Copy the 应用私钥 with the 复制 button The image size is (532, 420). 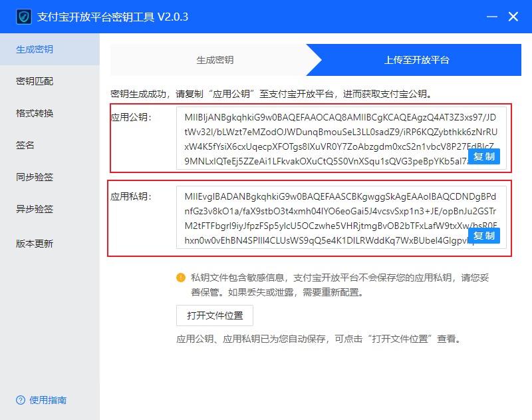pyautogui.click(x=484, y=236)
